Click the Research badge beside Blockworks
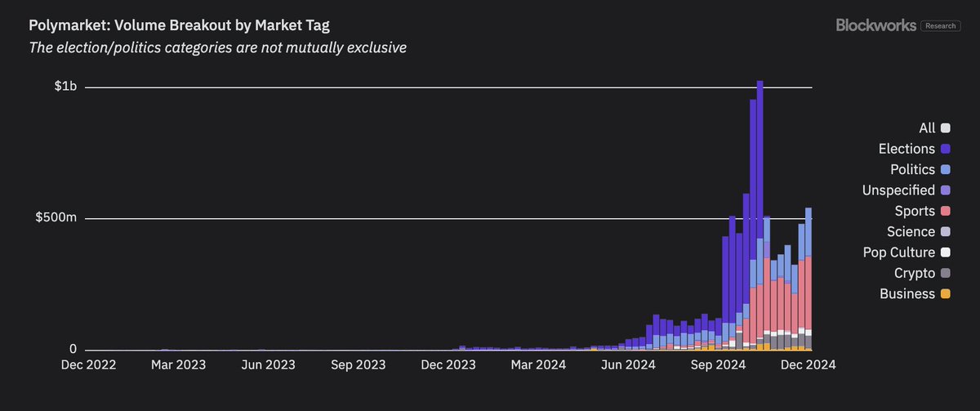 pyautogui.click(x=941, y=25)
